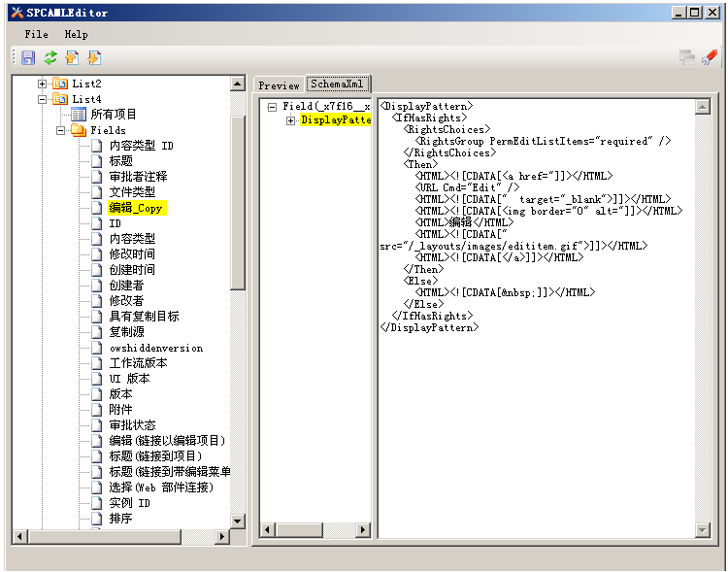
Task: Click the page icon beside 内容类型 ID
Action: pyautogui.click(x=96, y=146)
